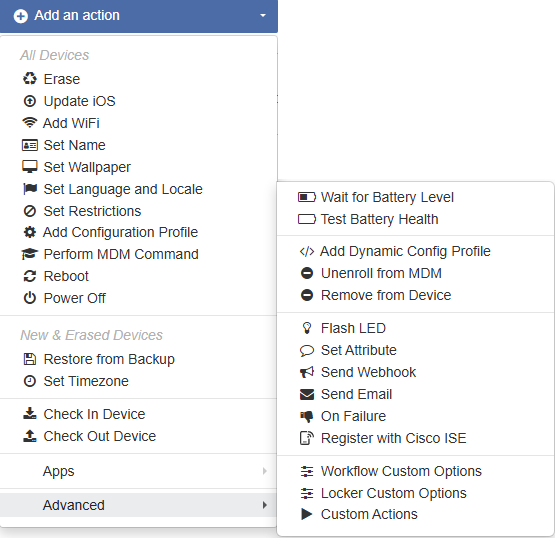Click the battery icon for Wait for Battery Level
Screen dimensions: 555x538
point(307,197)
